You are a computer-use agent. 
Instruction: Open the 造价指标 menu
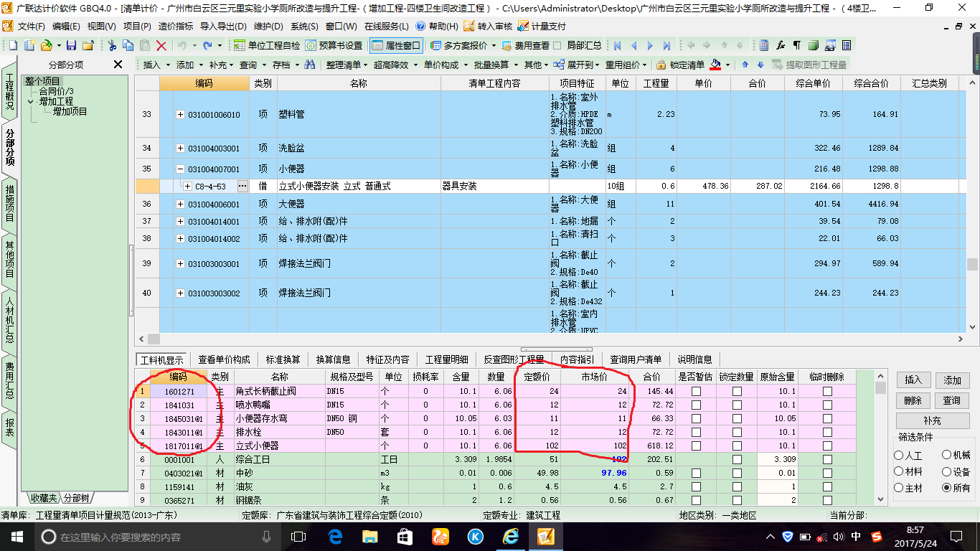[175, 27]
